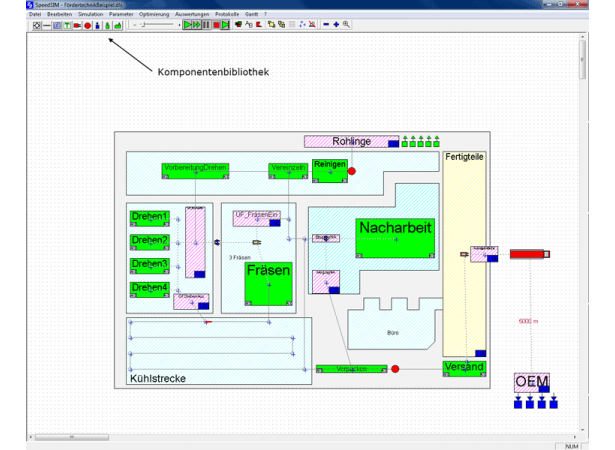The image size is (615, 450).
Task: Open the Gantt menu
Action: click(252, 14)
